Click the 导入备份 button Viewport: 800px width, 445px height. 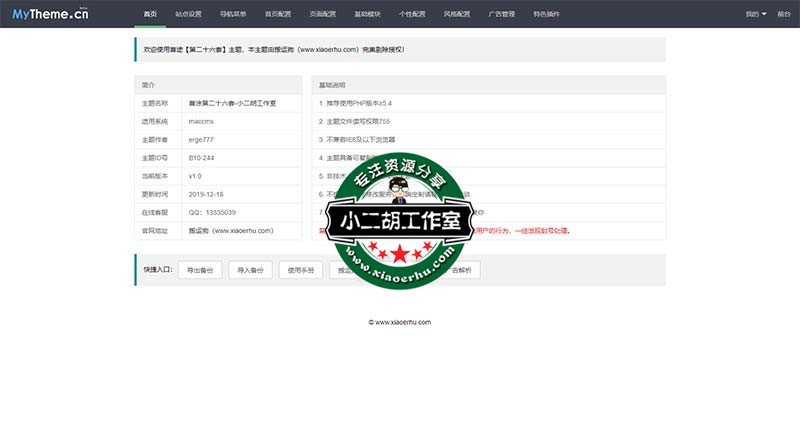(x=251, y=270)
